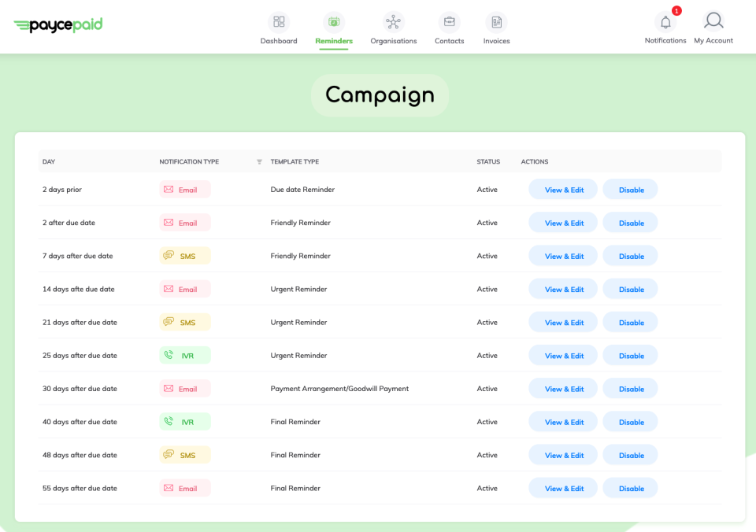Screen dimensions: 756x532
Task: Click Email envelope icon in 55 days row
Action: (x=169, y=488)
